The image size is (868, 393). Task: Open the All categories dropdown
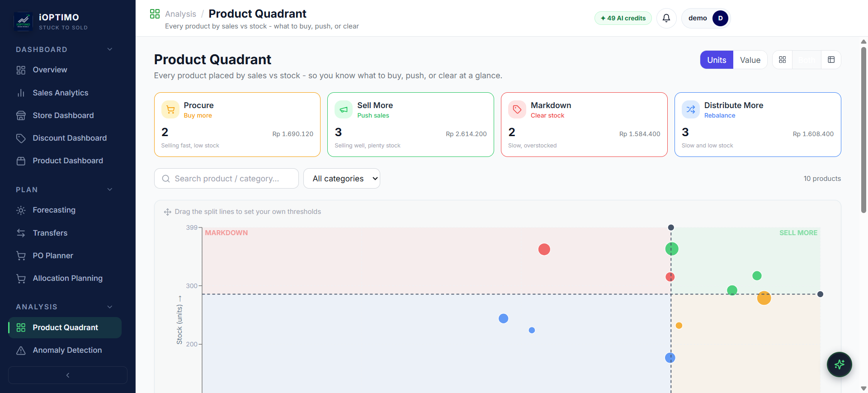342,179
